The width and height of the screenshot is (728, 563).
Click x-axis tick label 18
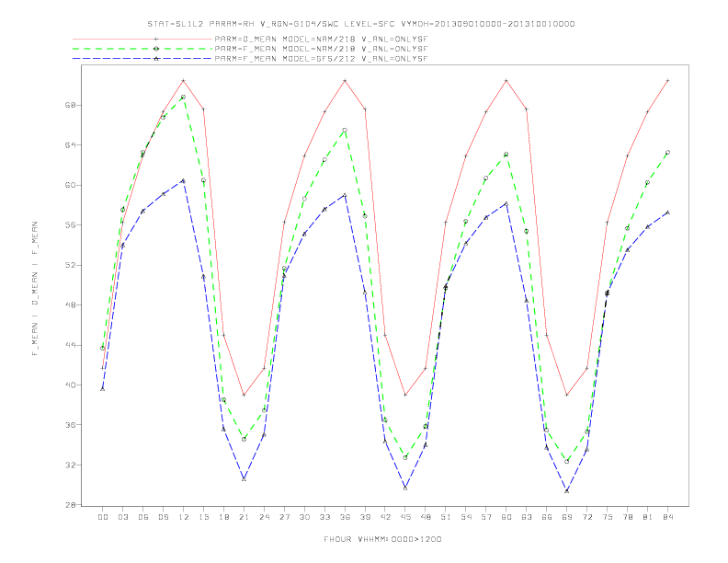(223, 517)
